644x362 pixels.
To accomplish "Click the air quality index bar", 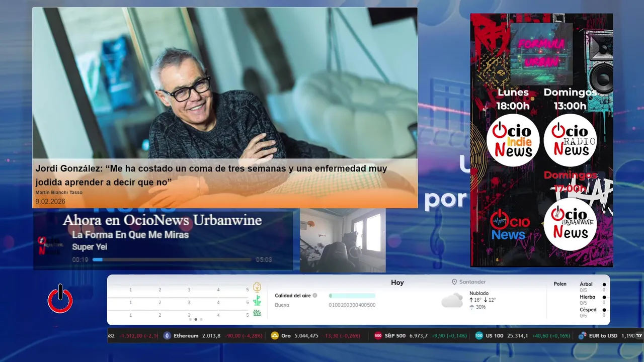I will click(x=352, y=296).
